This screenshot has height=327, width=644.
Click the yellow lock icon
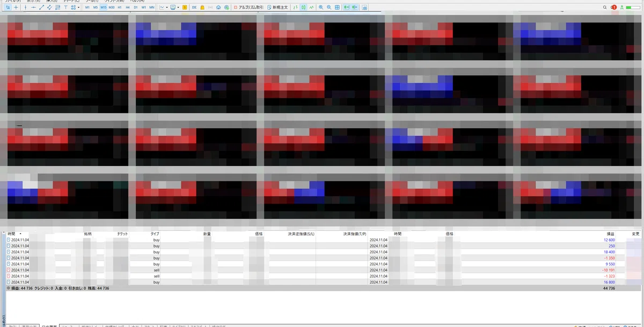coord(202,8)
